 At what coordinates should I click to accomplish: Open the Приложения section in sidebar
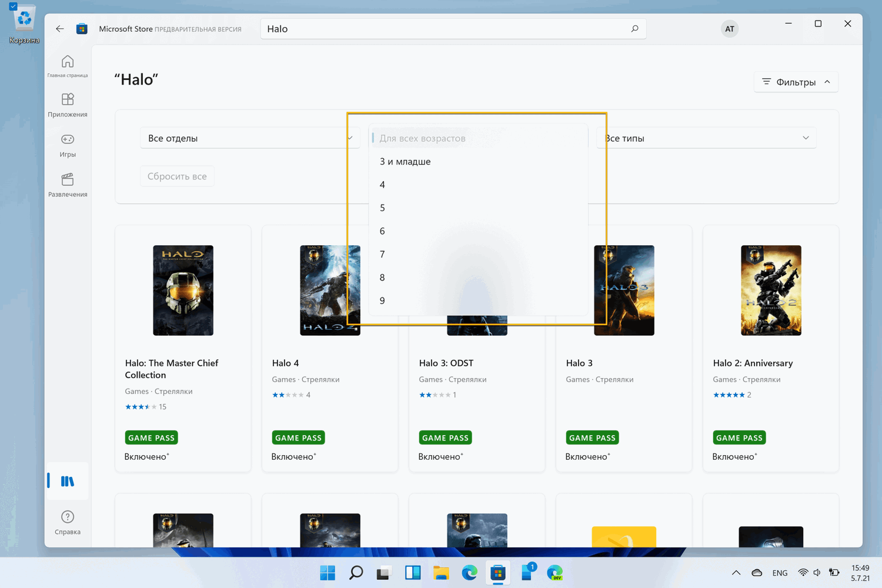(68, 105)
